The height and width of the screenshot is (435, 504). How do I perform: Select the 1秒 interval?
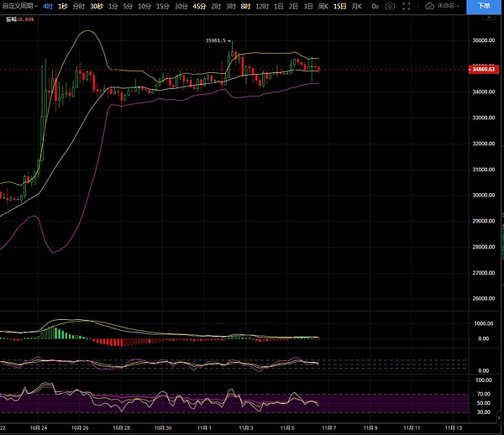point(62,6)
